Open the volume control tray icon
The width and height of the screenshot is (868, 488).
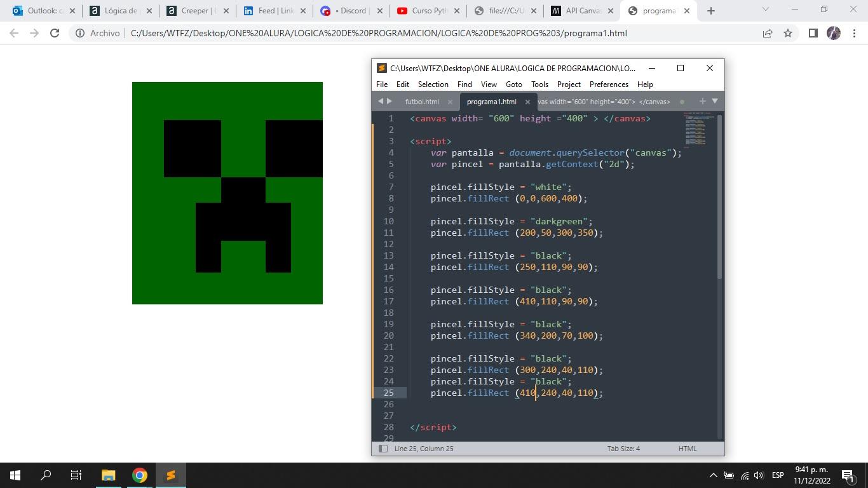[x=758, y=475]
